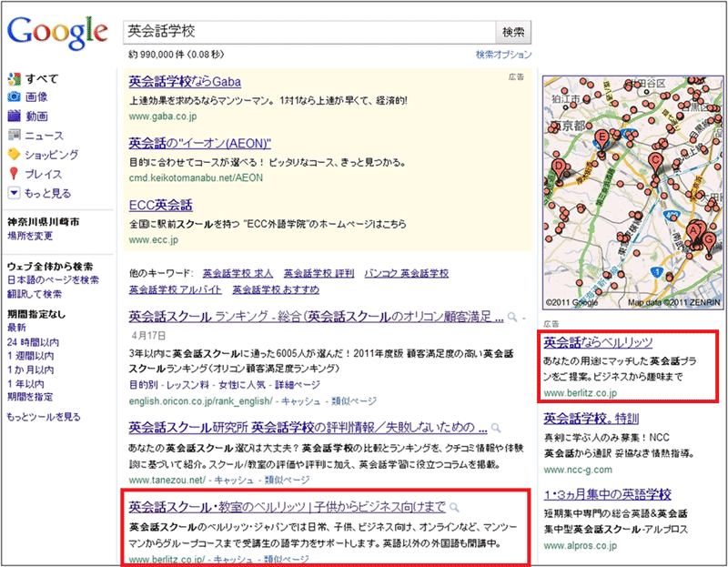Open the 英会話学校ならGaba ad link
Screen dimensions: 728x567
click(x=184, y=81)
